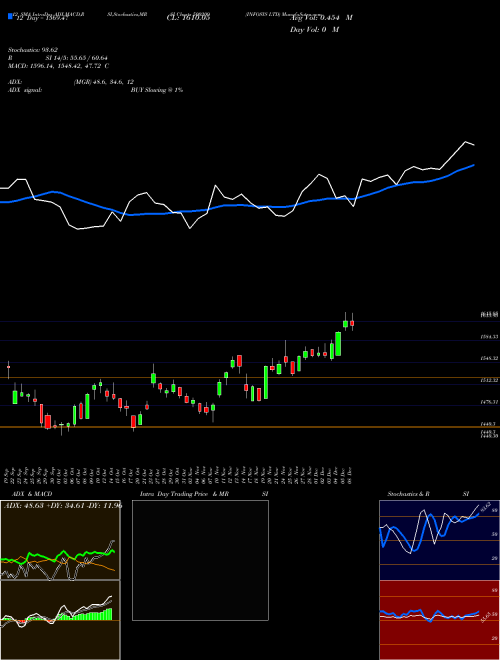Click the 1545.32 price axis label
Image resolution: width=500 pixels, height=660 pixels.
point(489,358)
